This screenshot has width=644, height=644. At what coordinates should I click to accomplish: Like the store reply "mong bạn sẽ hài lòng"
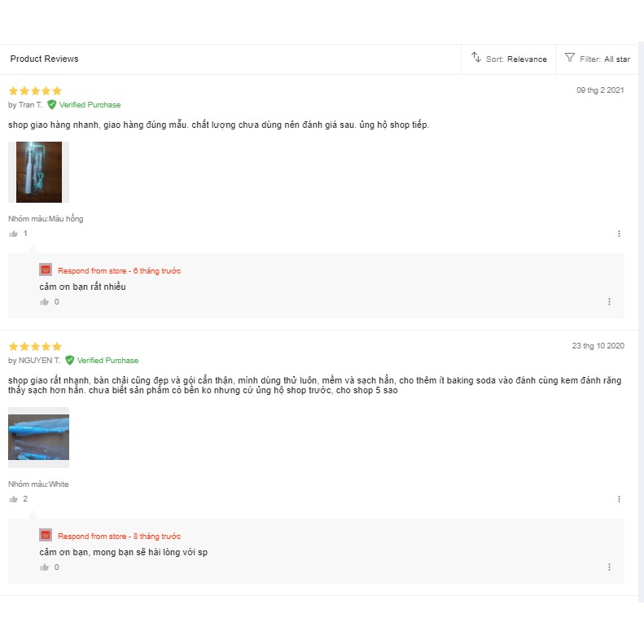click(x=45, y=567)
